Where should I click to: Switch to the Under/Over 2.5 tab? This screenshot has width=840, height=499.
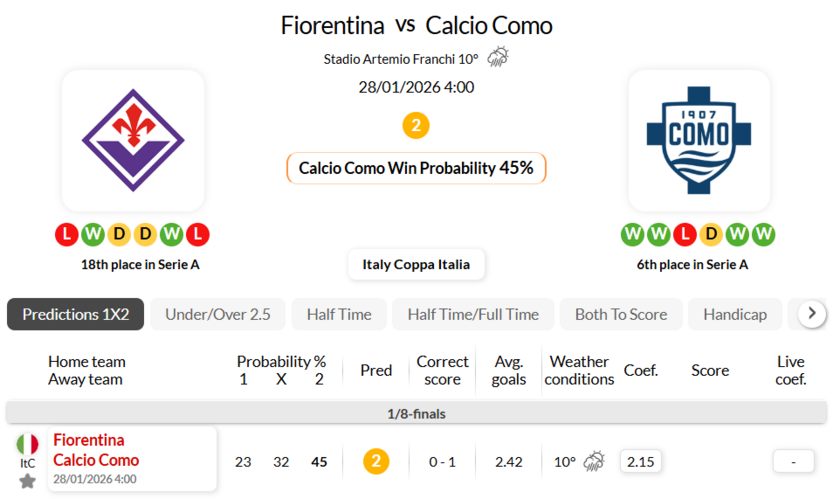pyautogui.click(x=218, y=314)
